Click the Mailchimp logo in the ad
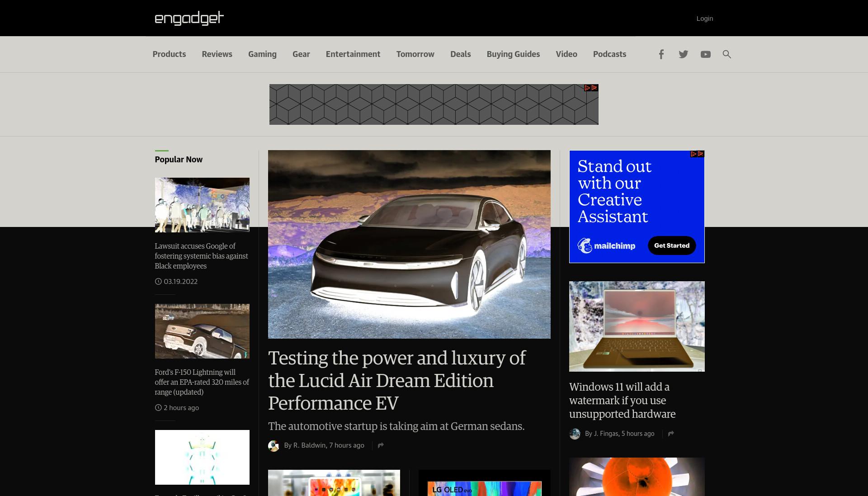 coord(606,246)
